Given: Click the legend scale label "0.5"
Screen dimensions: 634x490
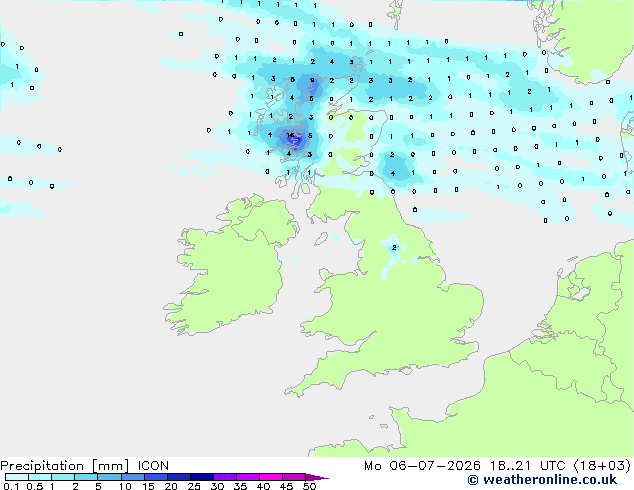Looking at the screenshot, I should [35, 486].
